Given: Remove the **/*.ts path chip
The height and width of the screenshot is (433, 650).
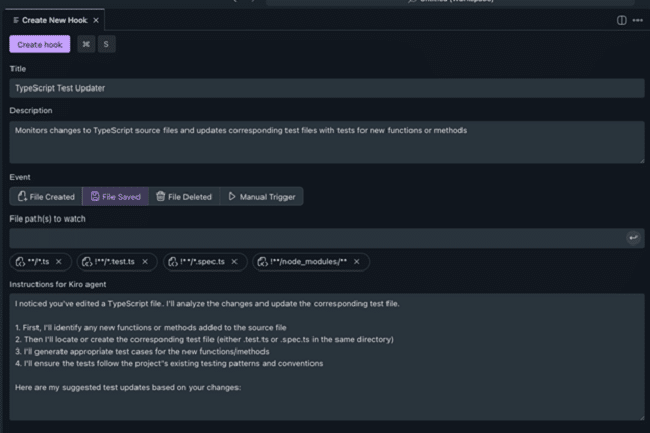Looking at the screenshot, I should point(59,262).
